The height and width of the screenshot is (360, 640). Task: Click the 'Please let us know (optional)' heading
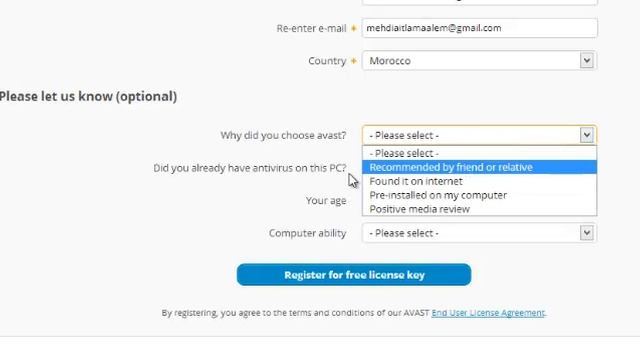click(88, 97)
